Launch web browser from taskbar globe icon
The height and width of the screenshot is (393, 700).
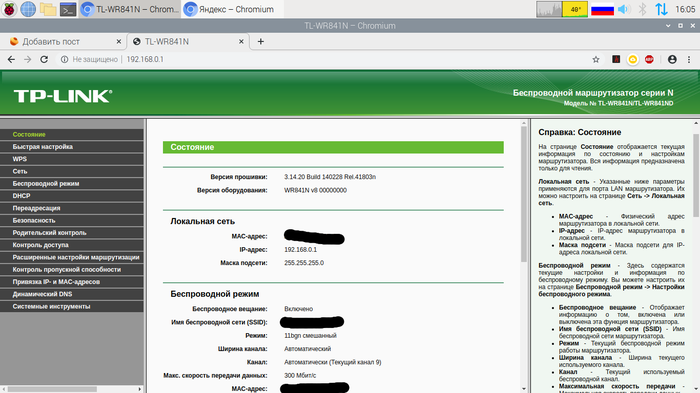28,9
